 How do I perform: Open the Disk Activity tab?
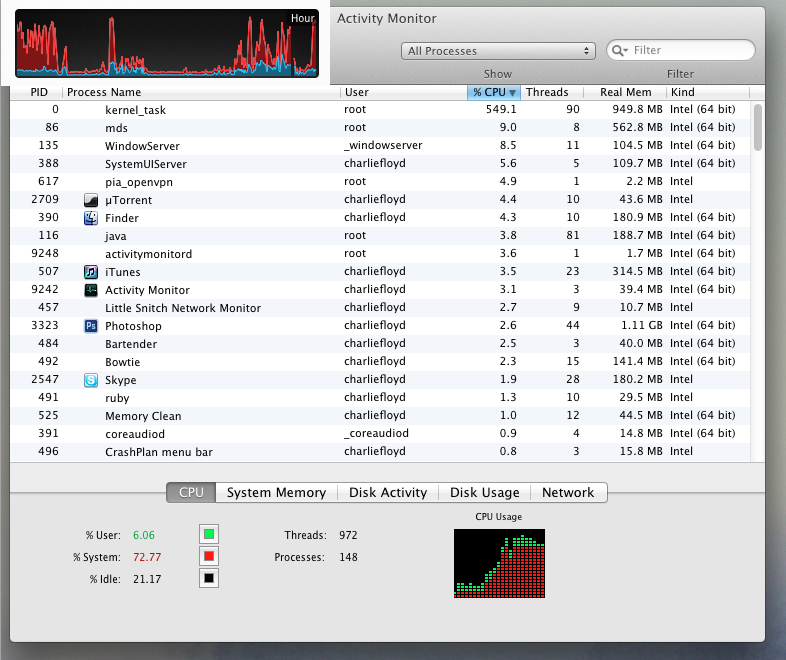[x=388, y=493]
